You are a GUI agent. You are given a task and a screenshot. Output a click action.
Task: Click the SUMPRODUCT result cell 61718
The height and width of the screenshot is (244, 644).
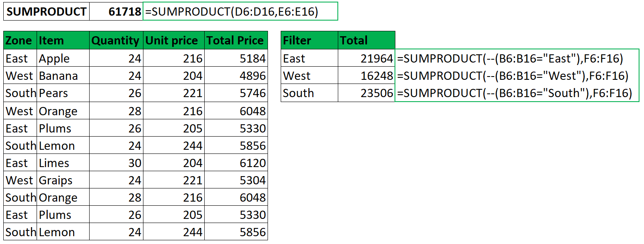pyautogui.click(x=116, y=12)
